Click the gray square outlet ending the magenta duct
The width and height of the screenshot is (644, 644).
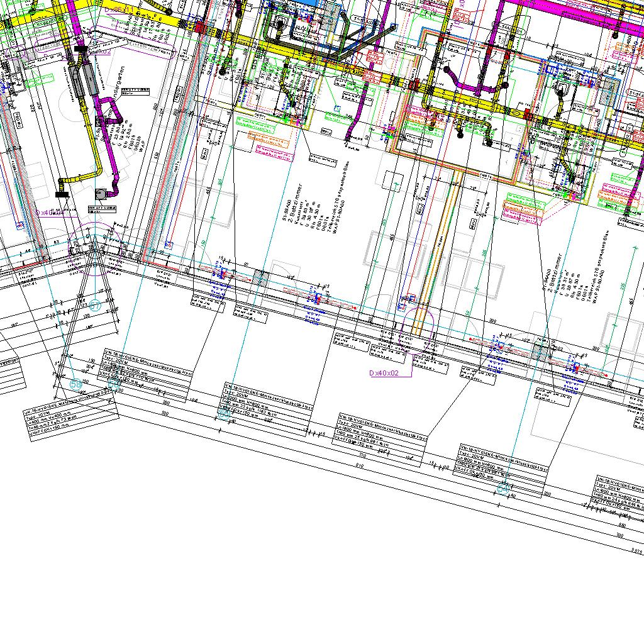101,194
